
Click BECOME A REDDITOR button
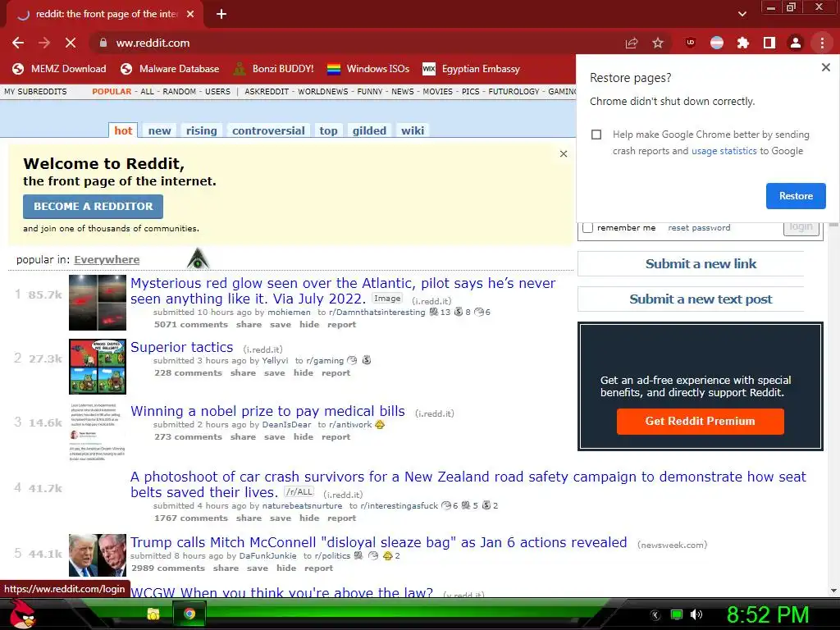point(94,206)
